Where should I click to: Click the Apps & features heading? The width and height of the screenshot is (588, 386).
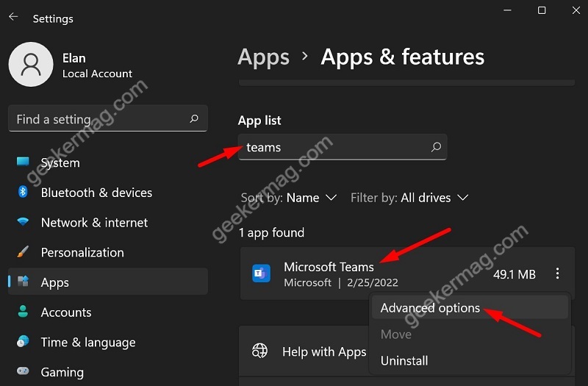tap(402, 57)
